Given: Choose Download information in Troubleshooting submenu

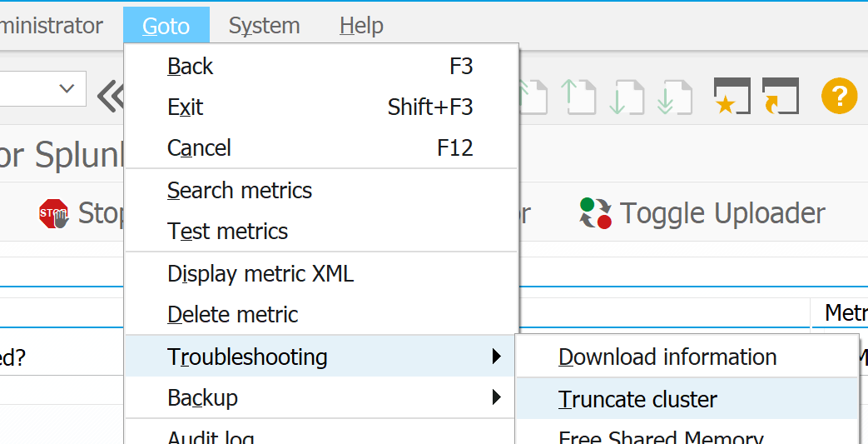Looking at the screenshot, I should [667, 357].
